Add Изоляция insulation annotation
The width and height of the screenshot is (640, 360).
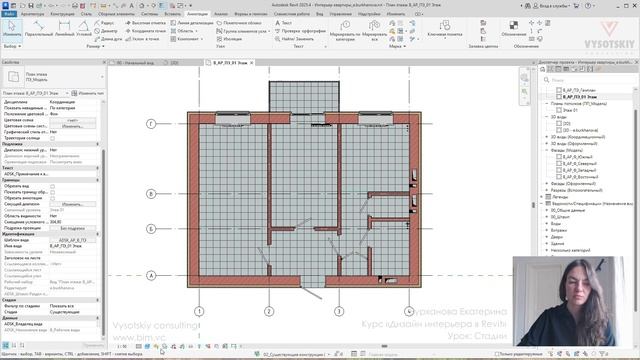(x=229, y=39)
